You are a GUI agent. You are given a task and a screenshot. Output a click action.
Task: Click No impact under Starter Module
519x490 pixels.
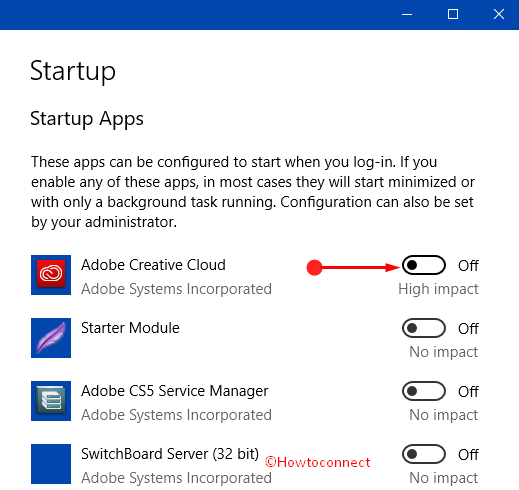(444, 352)
